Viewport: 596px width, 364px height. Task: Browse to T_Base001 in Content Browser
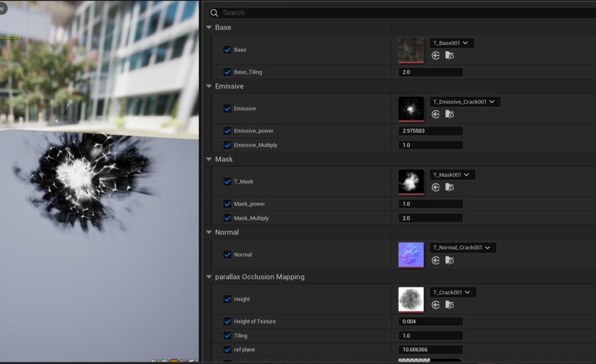click(449, 55)
